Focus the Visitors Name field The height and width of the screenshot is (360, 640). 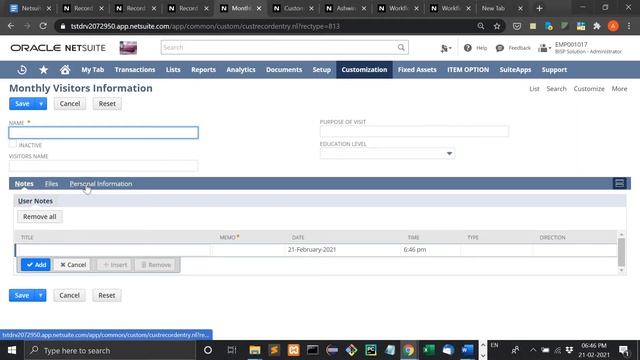click(x=104, y=166)
